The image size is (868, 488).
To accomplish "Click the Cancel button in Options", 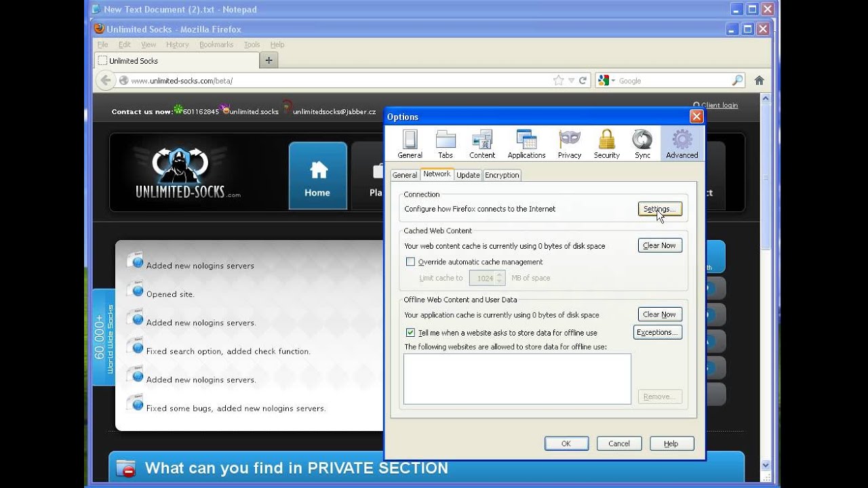I will click(x=619, y=443).
